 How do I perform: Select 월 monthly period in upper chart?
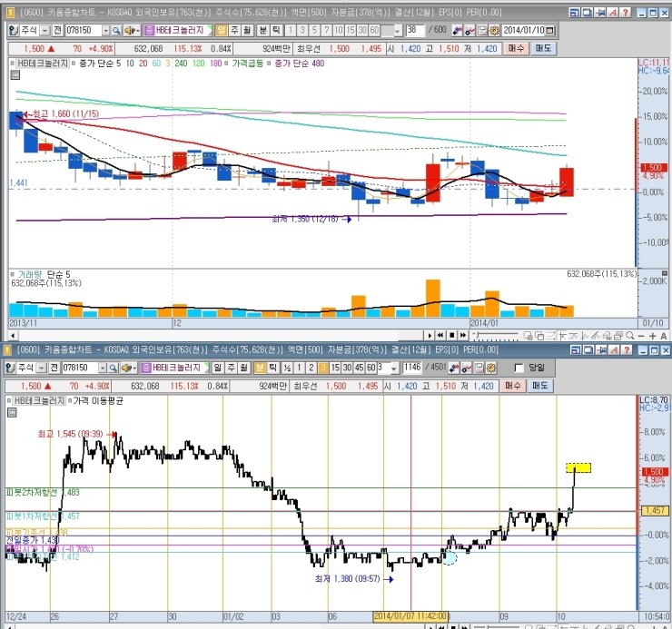click(x=247, y=30)
